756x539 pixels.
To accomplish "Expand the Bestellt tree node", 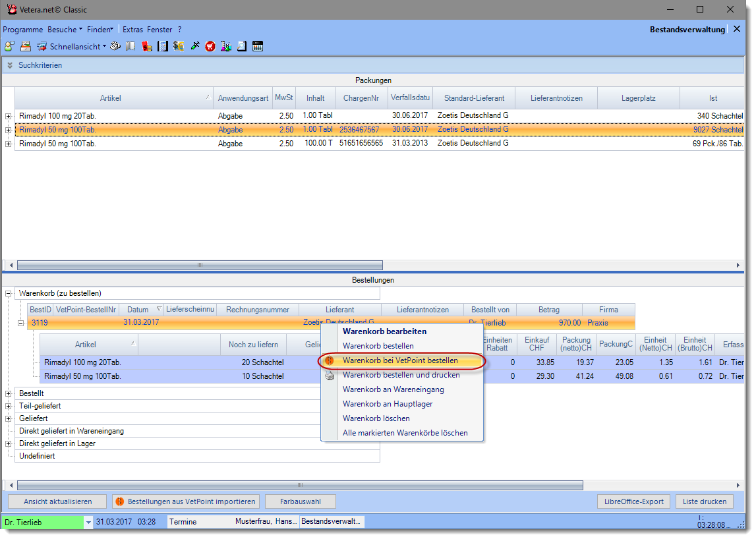I will (x=9, y=393).
